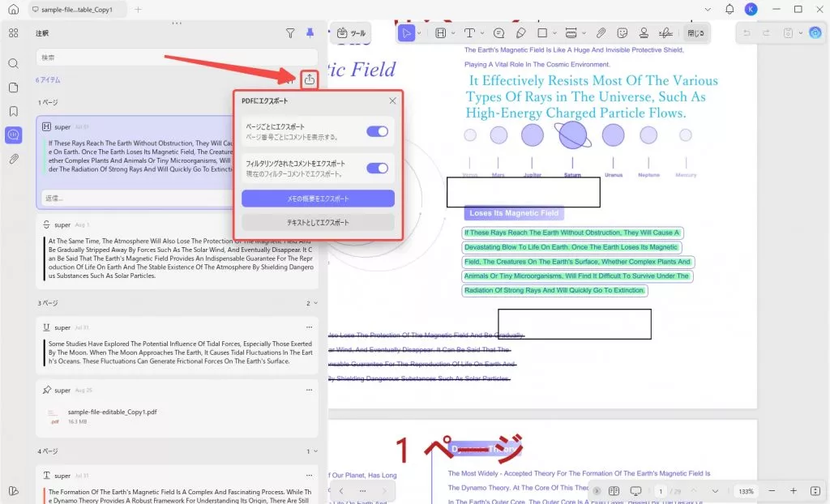
Task: Collapse the 4ページ comment group
Action: point(315,451)
